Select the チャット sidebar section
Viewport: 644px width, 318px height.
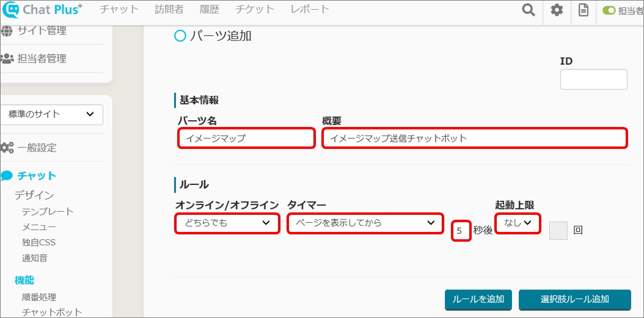click(x=37, y=176)
